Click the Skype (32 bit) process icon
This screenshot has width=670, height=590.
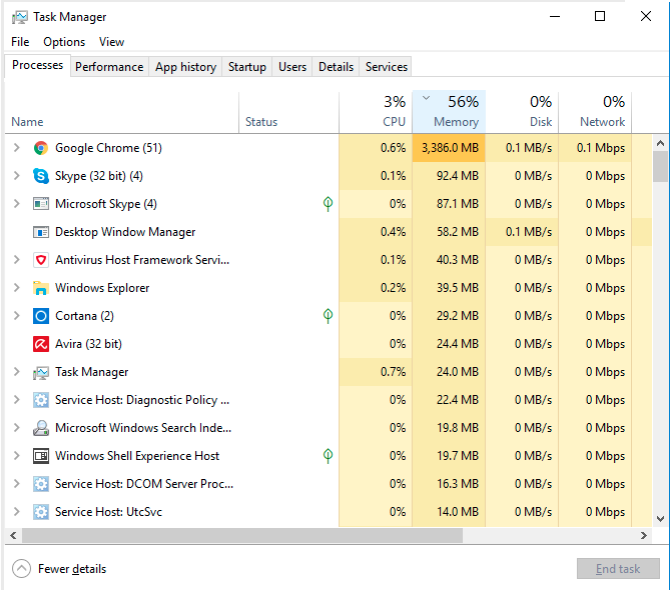(x=41, y=176)
